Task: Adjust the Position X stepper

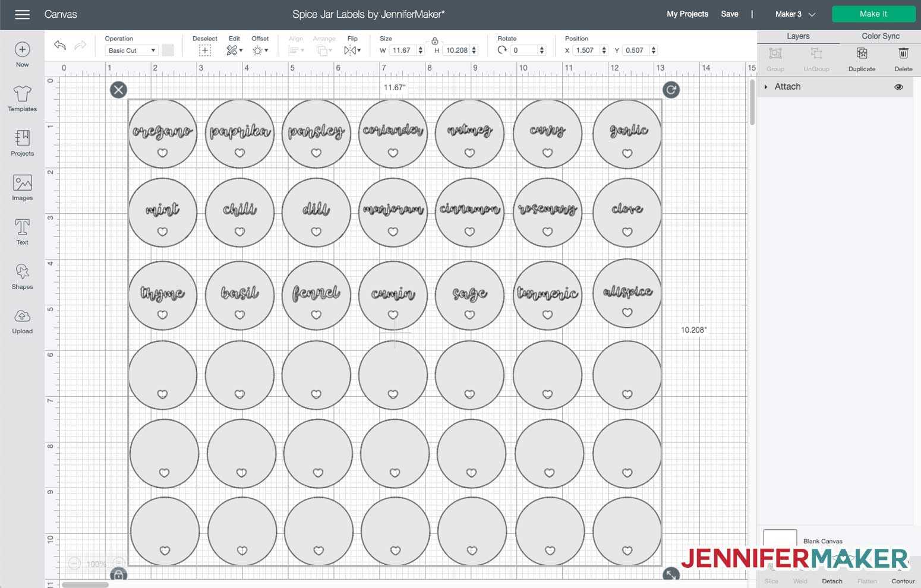Action: click(604, 50)
